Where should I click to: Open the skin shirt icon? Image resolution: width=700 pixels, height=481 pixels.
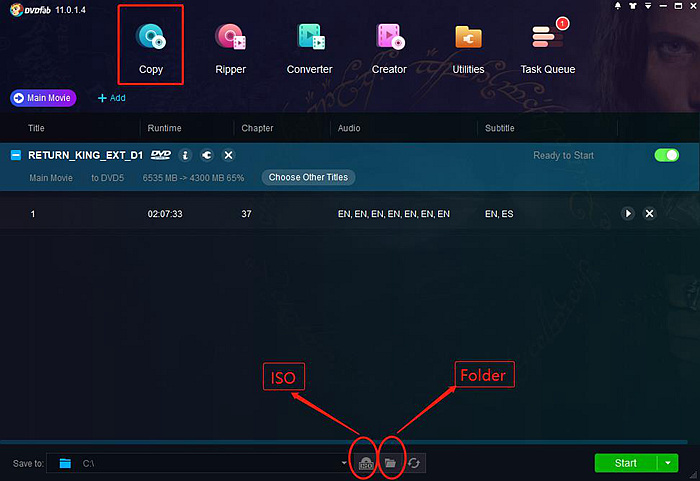[633, 6]
